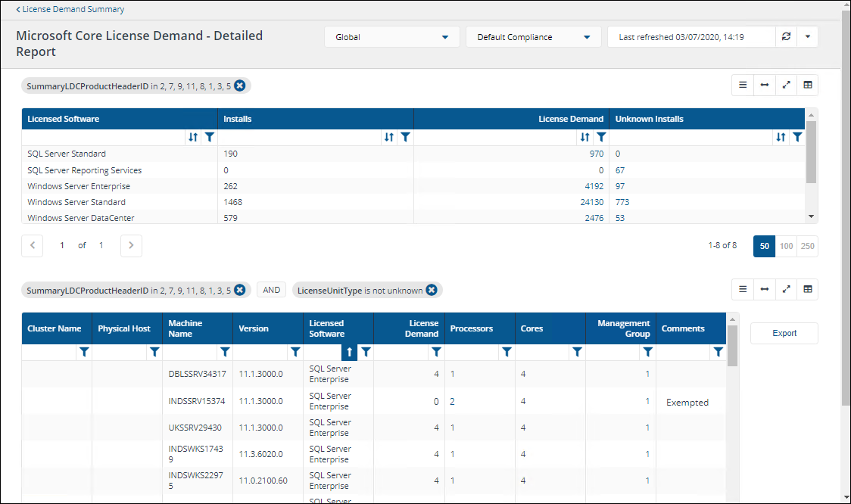Click the Unknown Installs filter input field

pyautogui.click(x=689, y=137)
